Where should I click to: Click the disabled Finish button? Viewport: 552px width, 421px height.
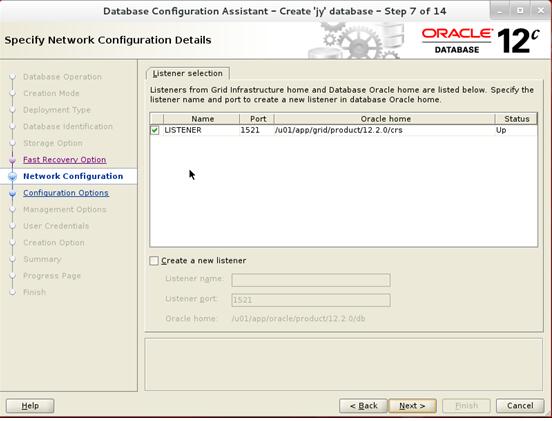click(466, 406)
